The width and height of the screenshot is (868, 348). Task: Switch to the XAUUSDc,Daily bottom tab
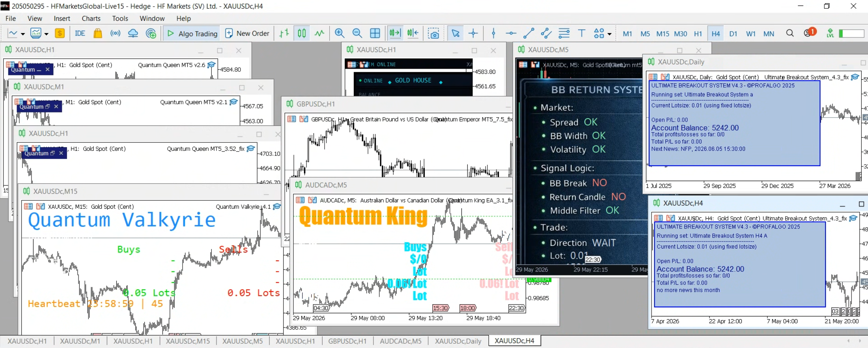458,341
